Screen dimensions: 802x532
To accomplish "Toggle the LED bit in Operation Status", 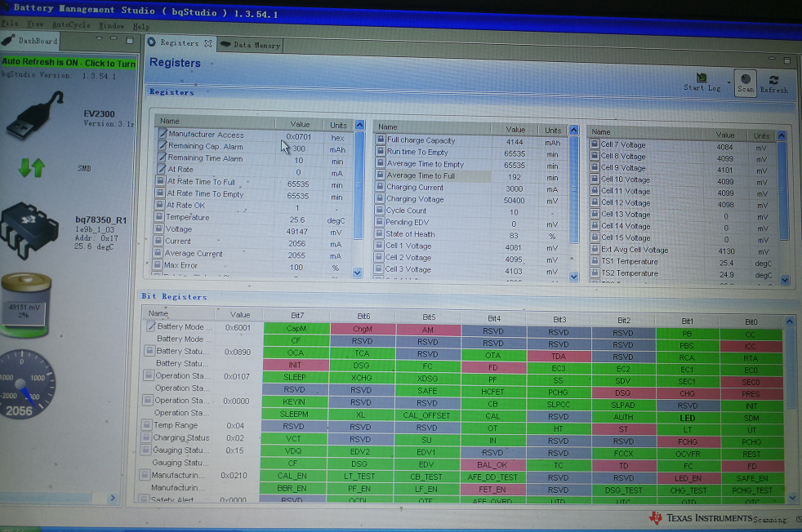I will 687,418.
